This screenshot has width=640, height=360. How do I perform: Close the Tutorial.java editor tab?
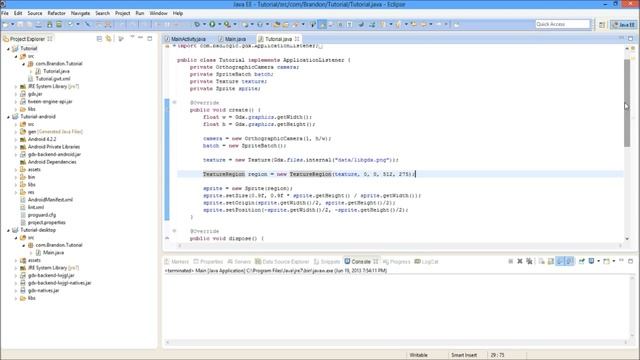(x=297, y=39)
